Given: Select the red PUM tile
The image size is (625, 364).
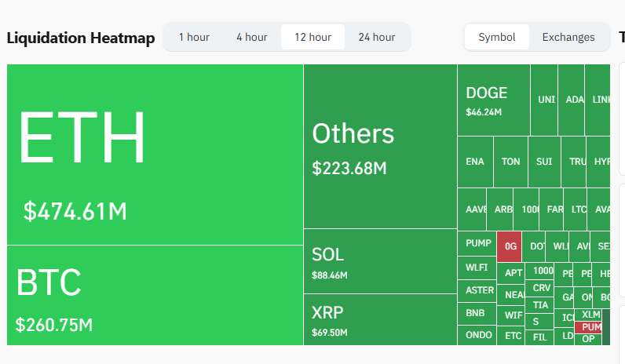Looking at the screenshot, I should [588, 328].
